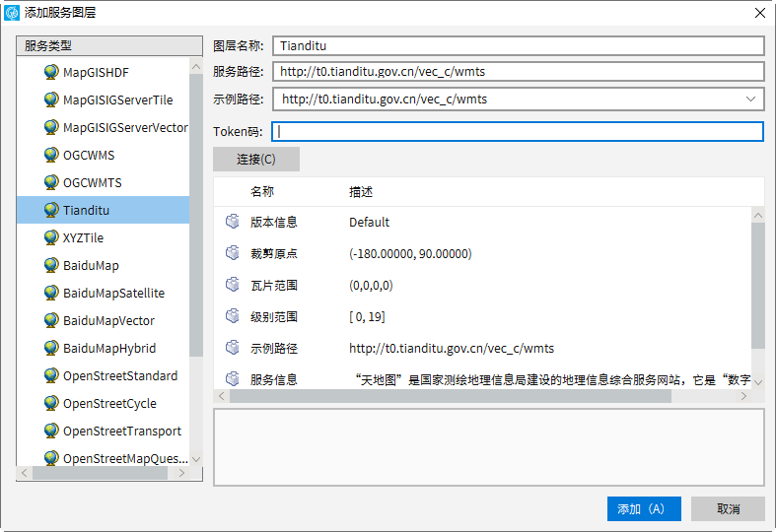776x532 pixels.
Task: Click the globe icon beside BaiduMap
Action: [51, 265]
